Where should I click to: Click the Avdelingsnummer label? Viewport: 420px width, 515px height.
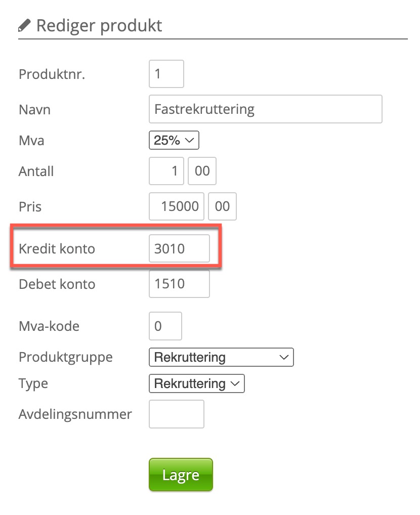[75, 414]
